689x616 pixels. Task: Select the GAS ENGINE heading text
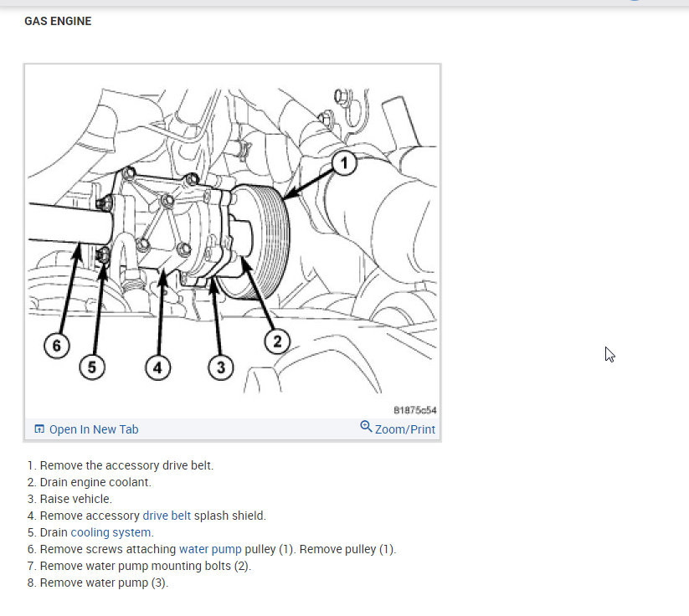(58, 21)
